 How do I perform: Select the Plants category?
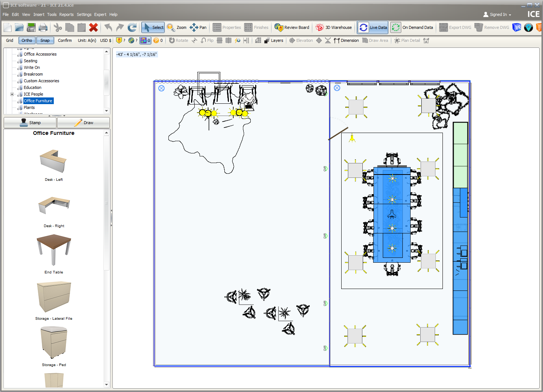[x=29, y=107]
